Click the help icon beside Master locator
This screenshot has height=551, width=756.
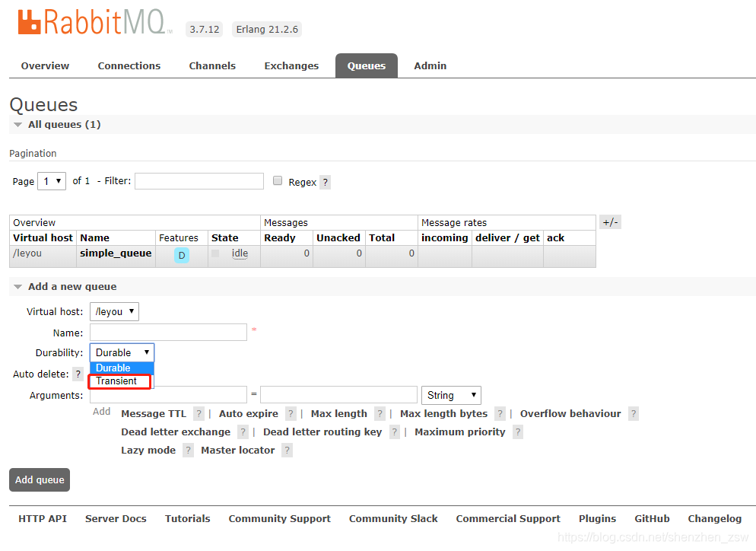[x=287, y=450]
